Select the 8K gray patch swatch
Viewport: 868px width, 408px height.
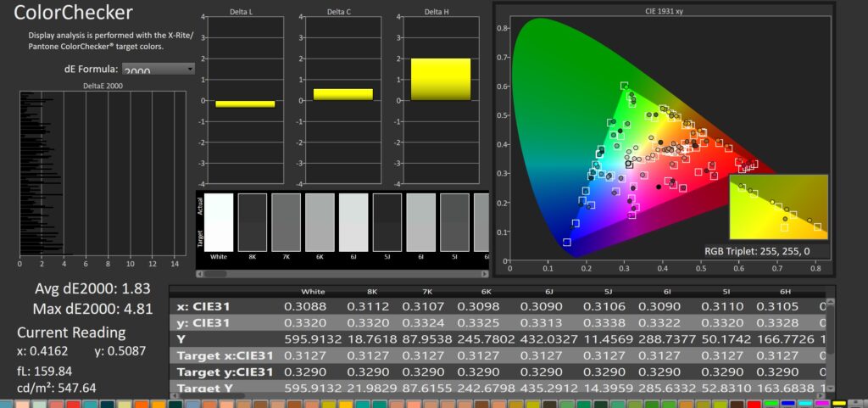pyautogui.click(x=253, y=222)
